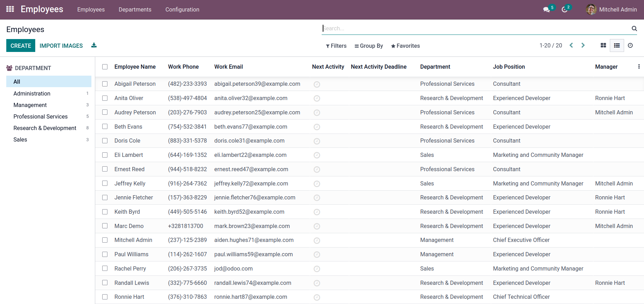The height and width of the screenshot is (304, 644).
Task: Filter by Research & Development department
Action: (x=45, y=128)
